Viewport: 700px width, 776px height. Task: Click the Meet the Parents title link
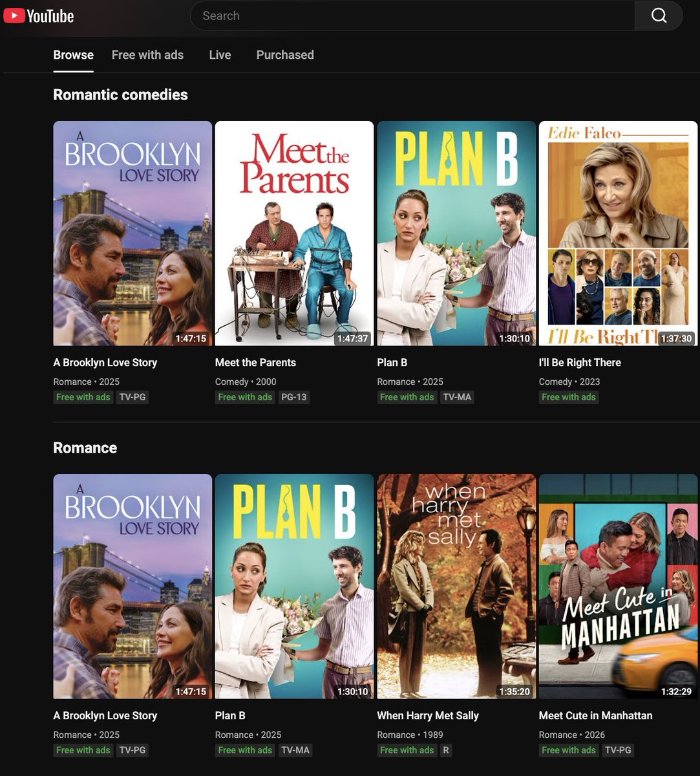point(255,362)
